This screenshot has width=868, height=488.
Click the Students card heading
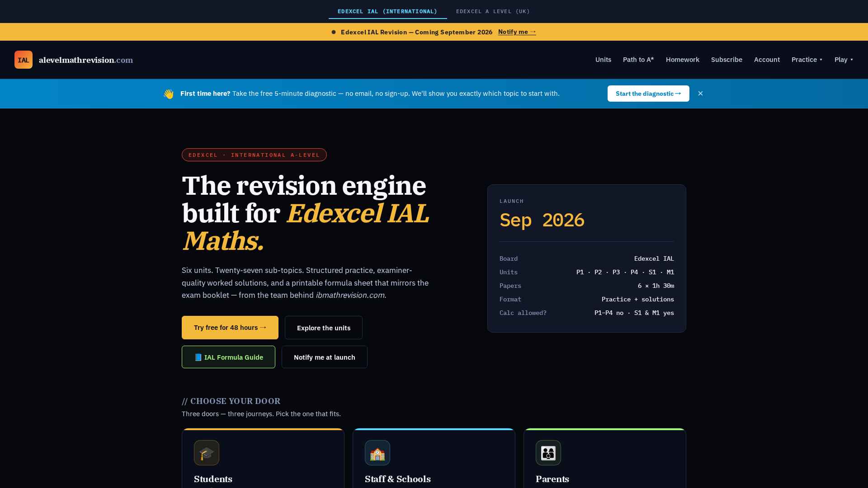click(213, 479)
